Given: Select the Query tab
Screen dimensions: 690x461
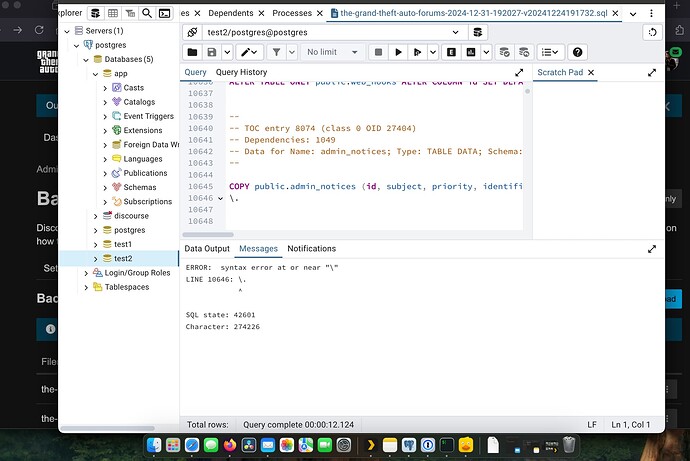Looking at the screenshot, I should (x=195, y=72).
